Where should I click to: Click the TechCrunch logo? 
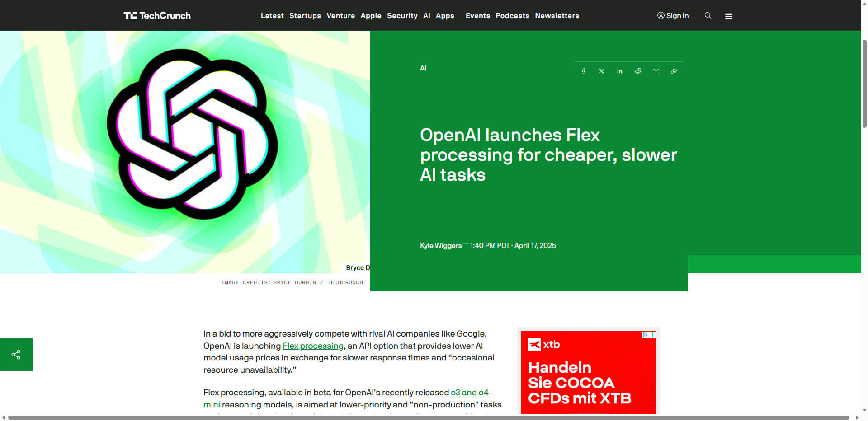pos(157,15)
